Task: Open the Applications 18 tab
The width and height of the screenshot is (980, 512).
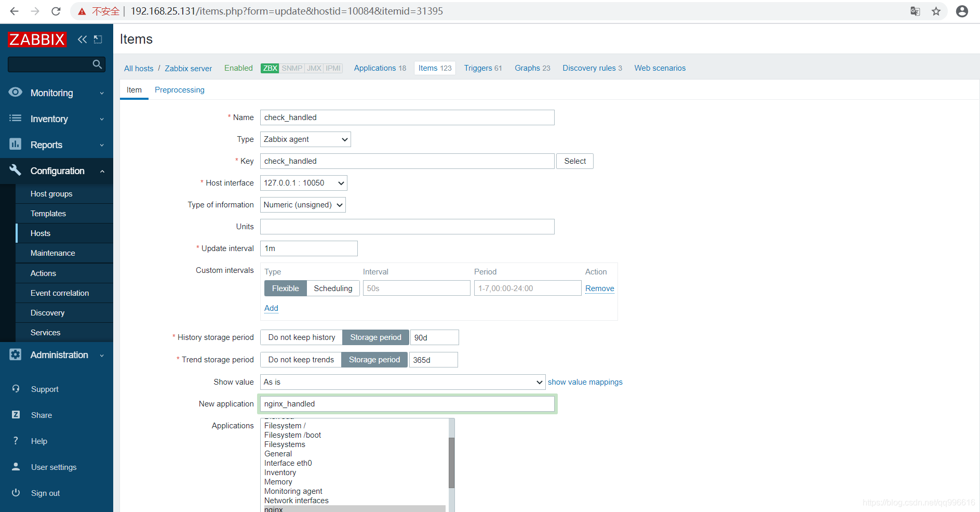Action: (380, 68)
